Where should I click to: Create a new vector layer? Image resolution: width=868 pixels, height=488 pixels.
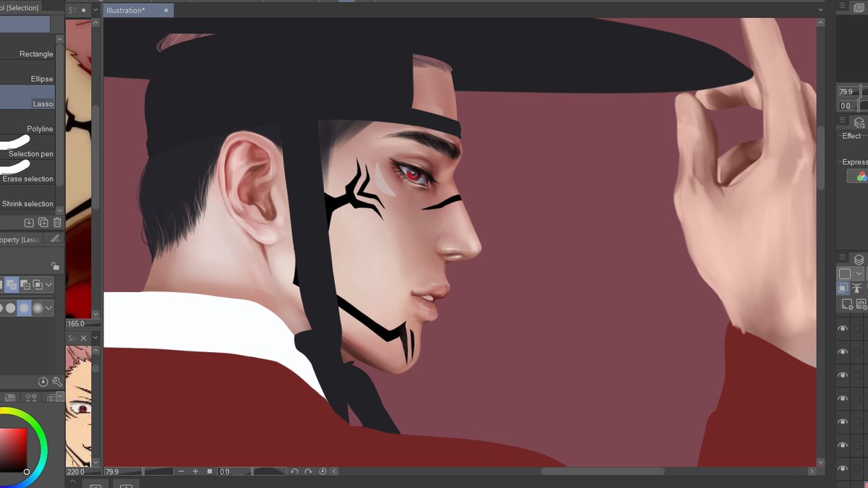pyautogui.click(x=862, y=305)
